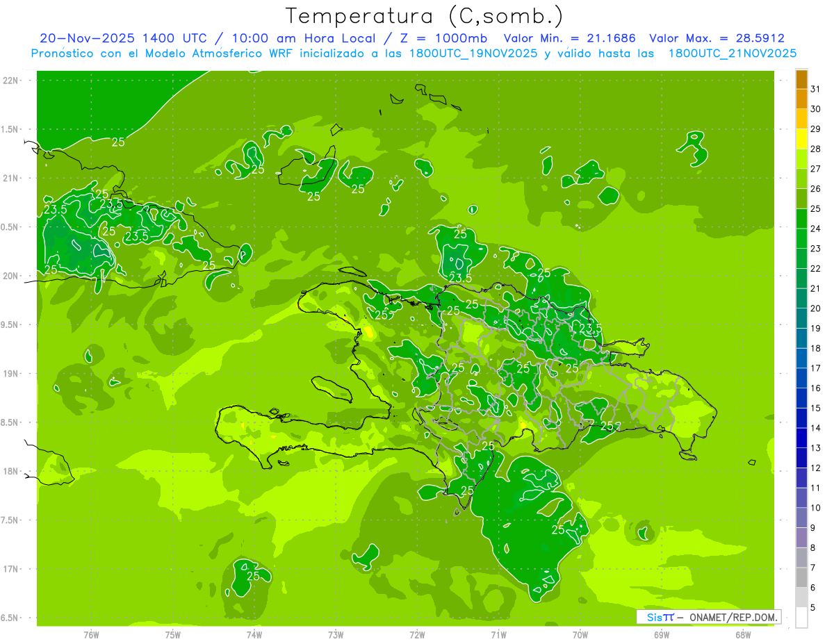This screenshot has width=834, height=644.
Task: Click the '17N' latitude label
Action: (12, 569)
